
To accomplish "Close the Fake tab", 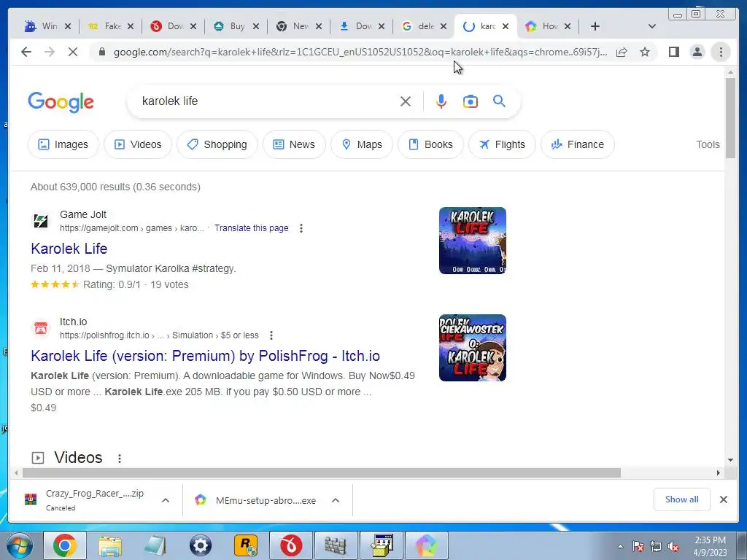I will [x=131, y=26].
